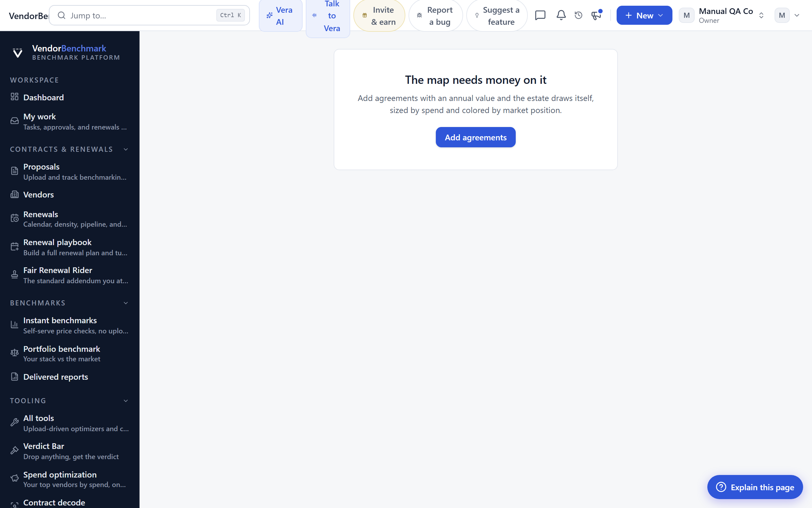Click the VendorBenchmark header brand text
This screenshot has width=812, height=508.
[29, 16]
